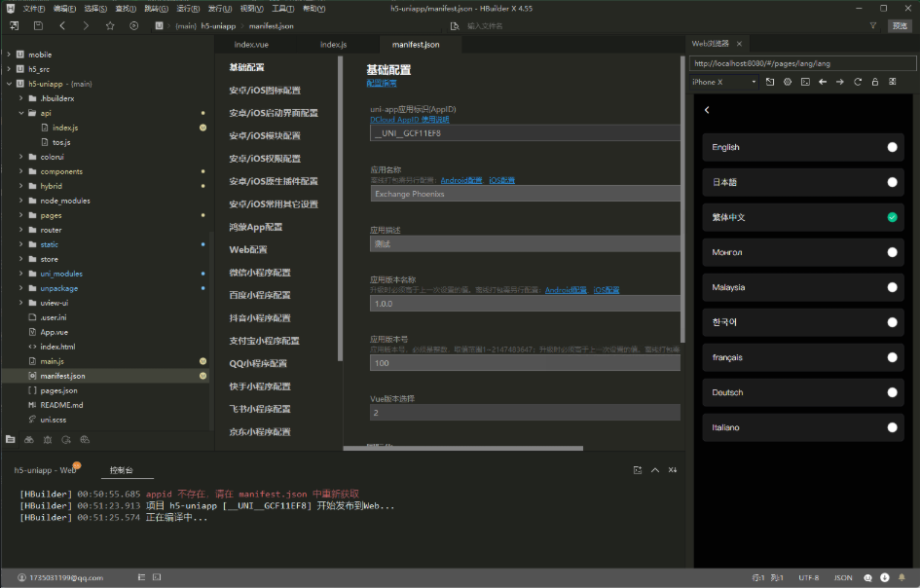Collapse the api folder

click(21, 113)
